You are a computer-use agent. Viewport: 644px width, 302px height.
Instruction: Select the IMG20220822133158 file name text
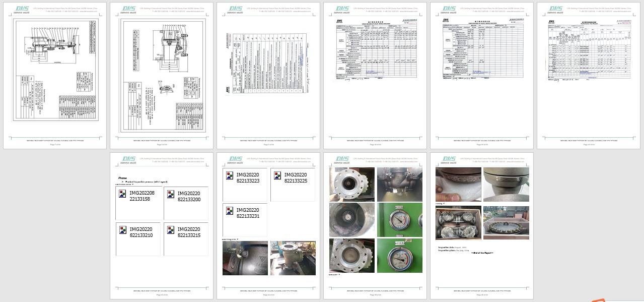pyautogui.click(x=142, y=196)
